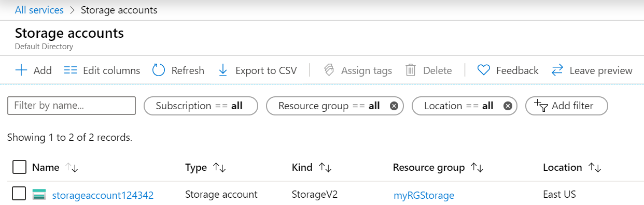Image resolution: width=644 pixels, height=205 pixels.
Task: Open the storageaccount124342 link
Action: tap(103, 195)
